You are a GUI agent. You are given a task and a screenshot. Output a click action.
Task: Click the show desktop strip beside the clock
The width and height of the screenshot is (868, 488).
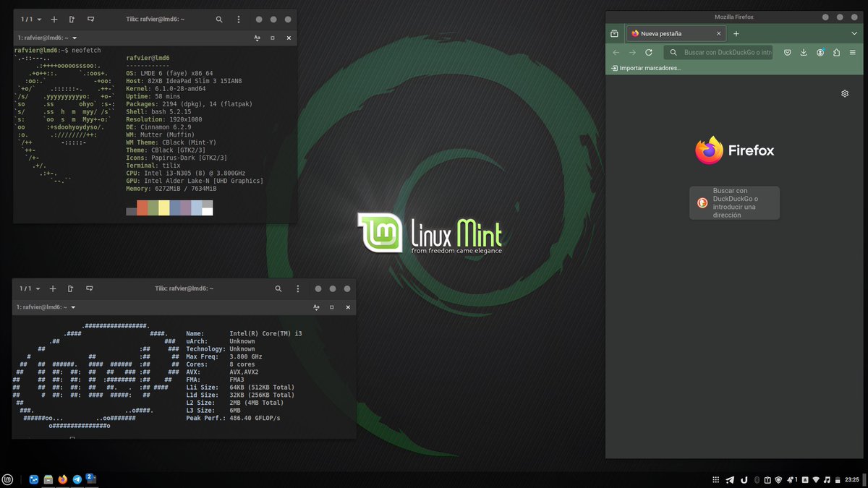point(865,480)
